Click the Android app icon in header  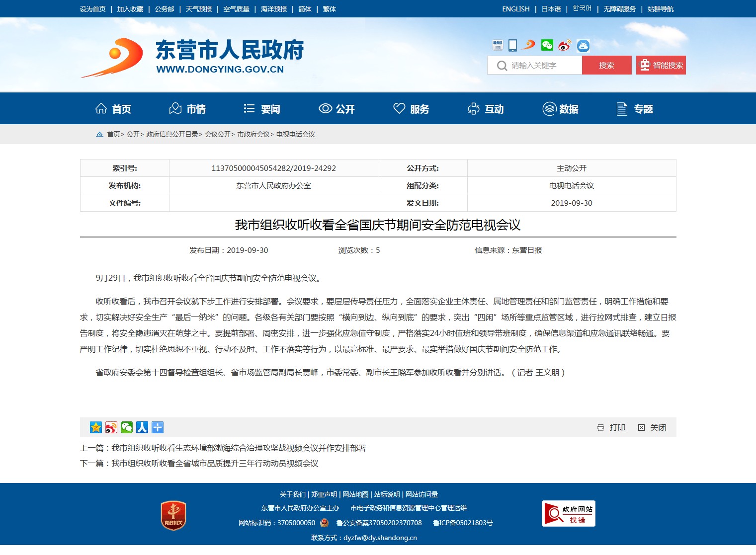click(x=583, y=46)
